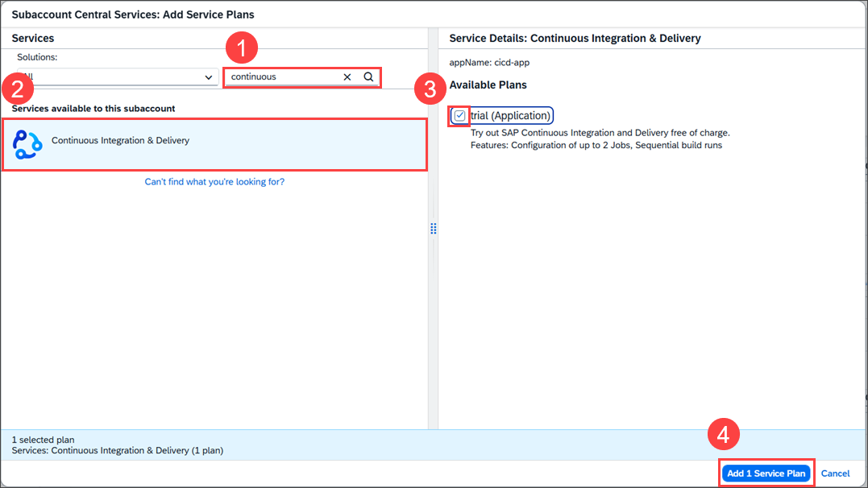Clear the search field with the X icon
868x488 pixels.
(347, 77)
